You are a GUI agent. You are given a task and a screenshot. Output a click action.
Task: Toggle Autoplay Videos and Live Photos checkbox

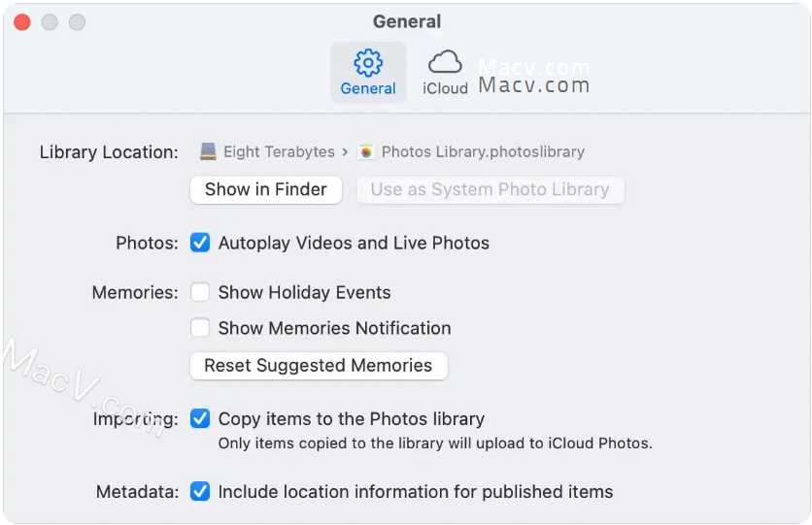pyautogui.click(x=200, y=243)
